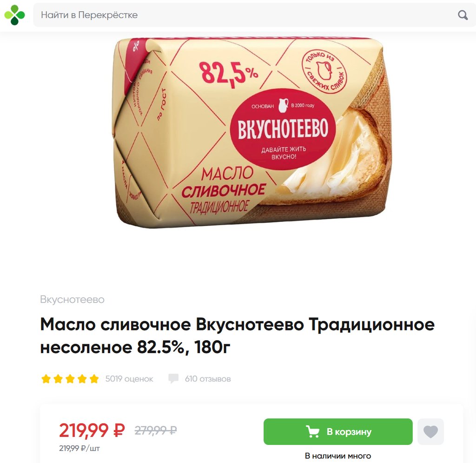The width and height of the screenshot is (476, 463).
Task: Select the second rating star
Action: point(58,379)
